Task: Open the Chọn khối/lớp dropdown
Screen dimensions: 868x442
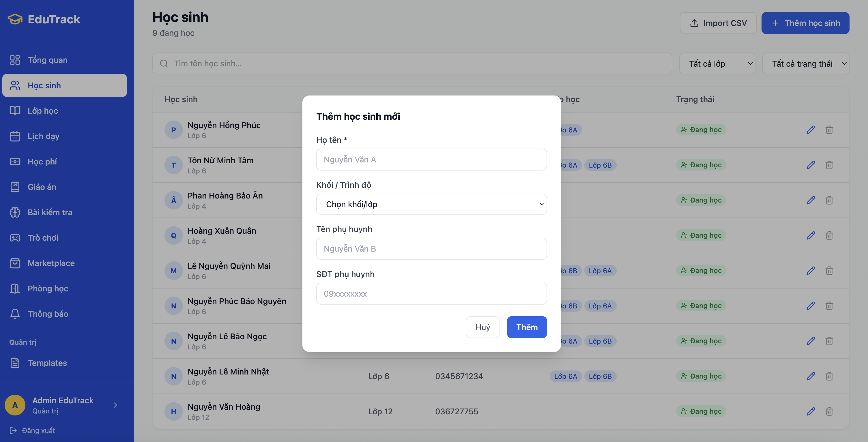Action: [431, 204]
